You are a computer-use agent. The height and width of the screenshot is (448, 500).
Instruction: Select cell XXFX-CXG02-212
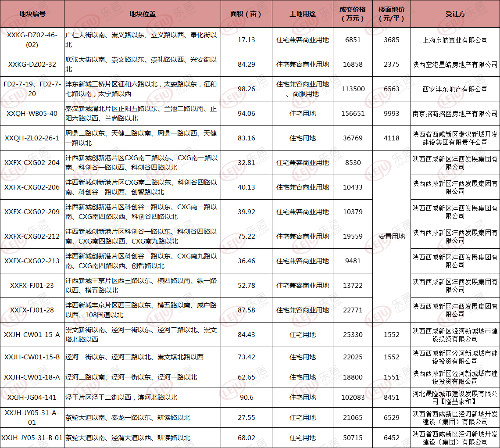tap(32, 237)
